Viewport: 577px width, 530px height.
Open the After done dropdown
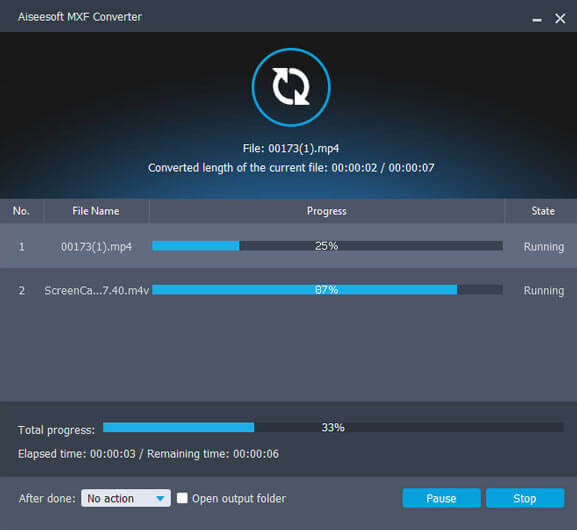point(126,498)
